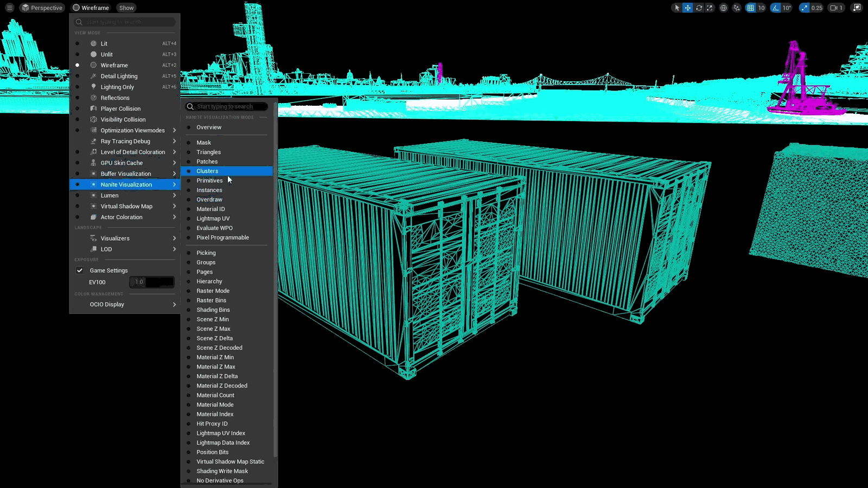This screenshot has width=868, height=488.
Task: Toggle grid snapping icon
Action: pyautogui.click(x=750, y=8)
